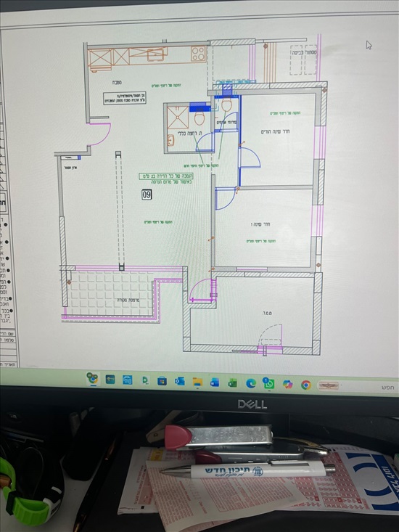The height and width of the screenshot is (532, 399).
Task: Open Excel from the taskbar
Action: (x=233, y=383)
